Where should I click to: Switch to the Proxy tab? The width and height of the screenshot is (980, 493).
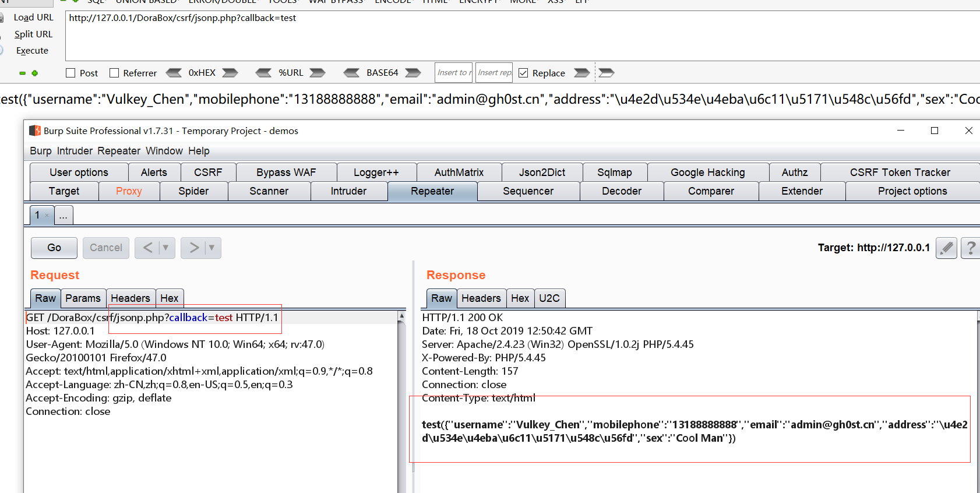129,191
